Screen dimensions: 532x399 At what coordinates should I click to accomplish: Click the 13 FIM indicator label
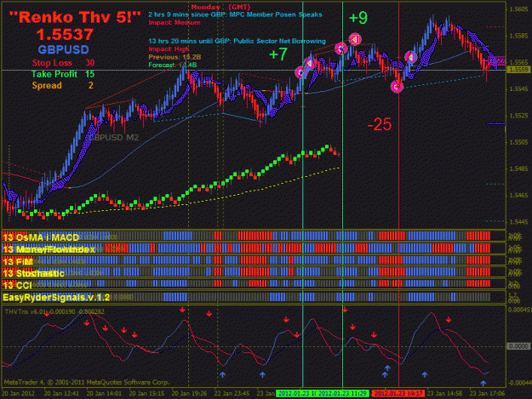[x=18, y=262]
